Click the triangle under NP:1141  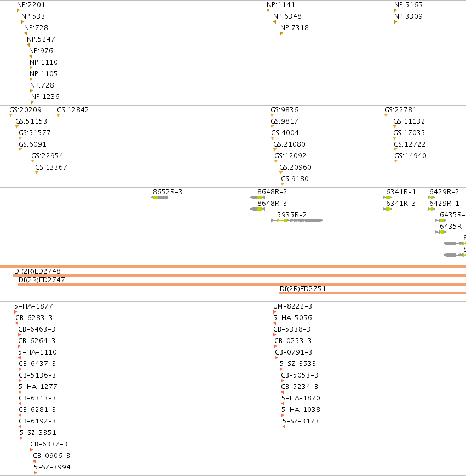[x=268, y=10]
